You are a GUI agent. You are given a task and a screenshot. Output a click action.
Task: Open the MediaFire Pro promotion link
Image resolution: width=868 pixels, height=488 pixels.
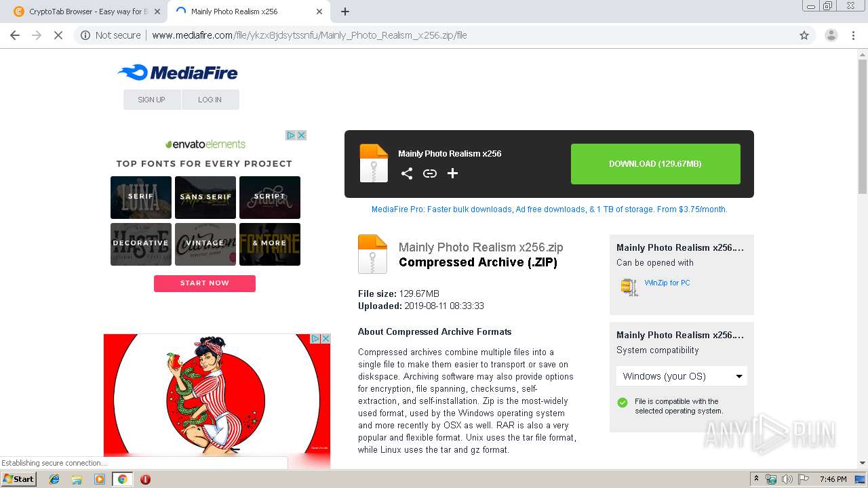(x=549, y=209)
